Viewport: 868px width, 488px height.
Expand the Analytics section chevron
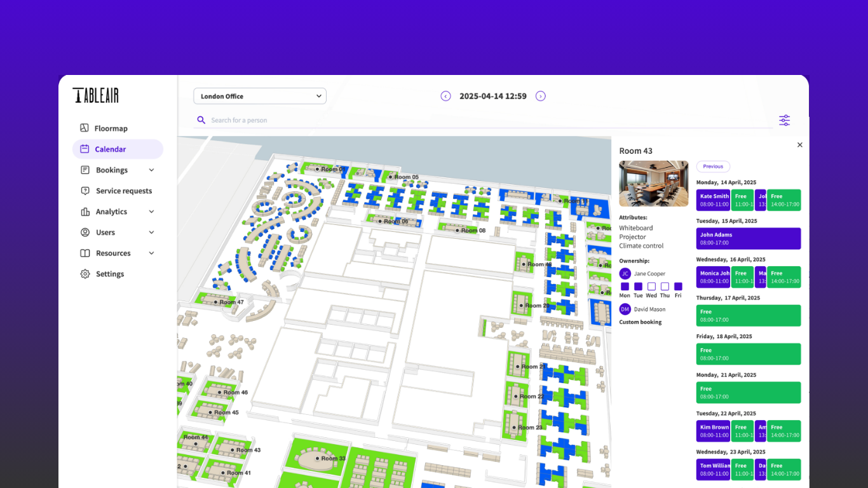click(x=151, y=212)
